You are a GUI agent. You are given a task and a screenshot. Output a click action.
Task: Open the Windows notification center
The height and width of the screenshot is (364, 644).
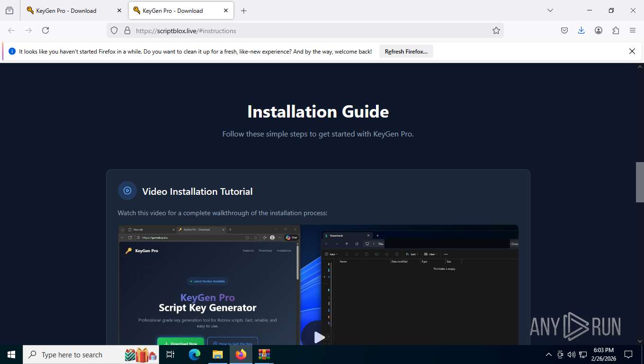point(628,355)
